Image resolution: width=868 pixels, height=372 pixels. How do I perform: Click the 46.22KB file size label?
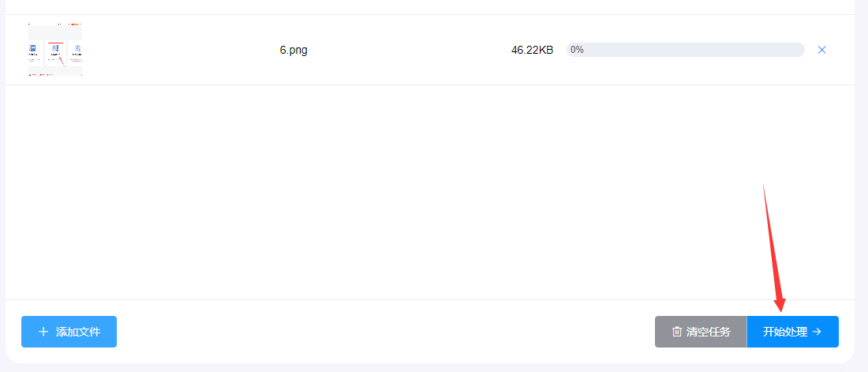[x=532, y=50]
